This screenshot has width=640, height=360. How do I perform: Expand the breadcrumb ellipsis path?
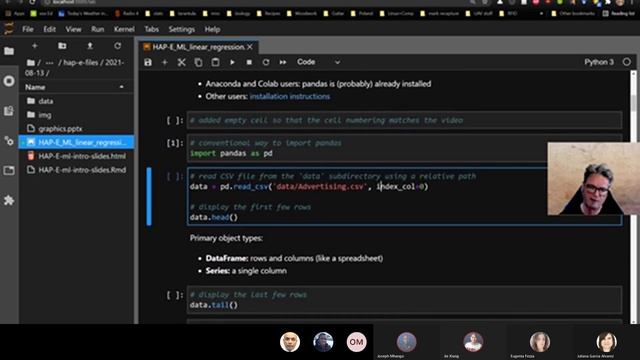[49, 63]
